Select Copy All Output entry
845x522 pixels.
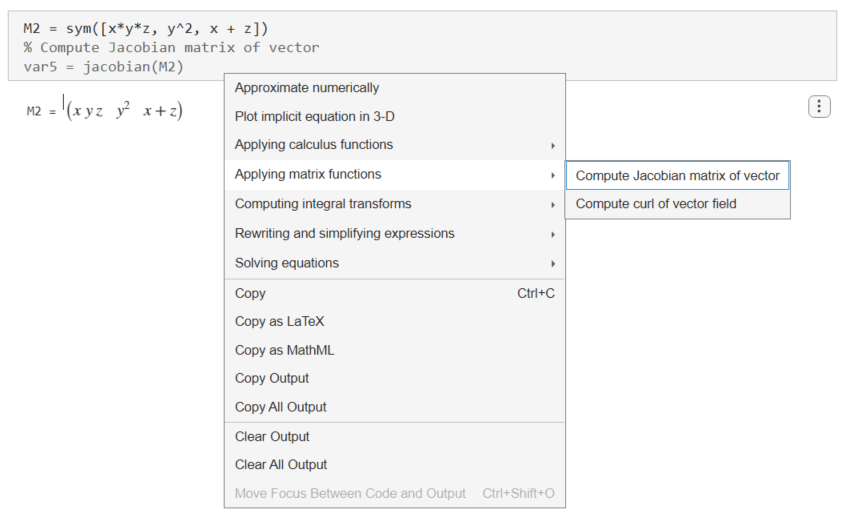click(280, 407)
